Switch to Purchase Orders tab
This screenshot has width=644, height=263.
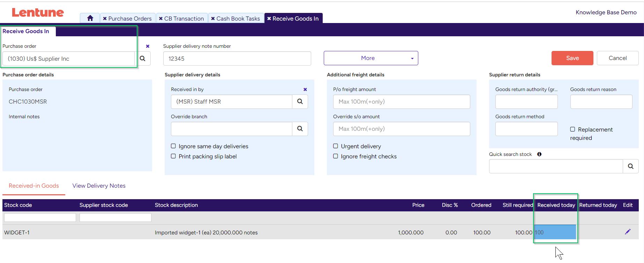tap(130, 18)
